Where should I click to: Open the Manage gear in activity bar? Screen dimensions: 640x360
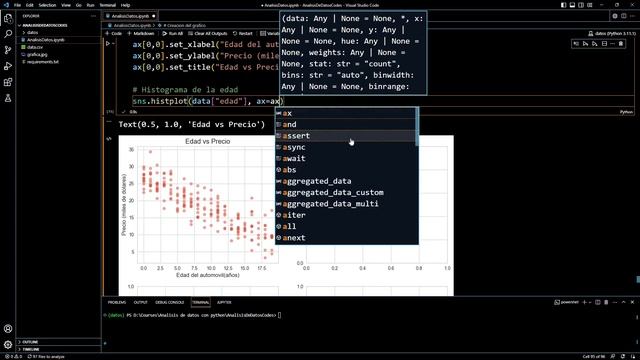[x=8, y=345]
